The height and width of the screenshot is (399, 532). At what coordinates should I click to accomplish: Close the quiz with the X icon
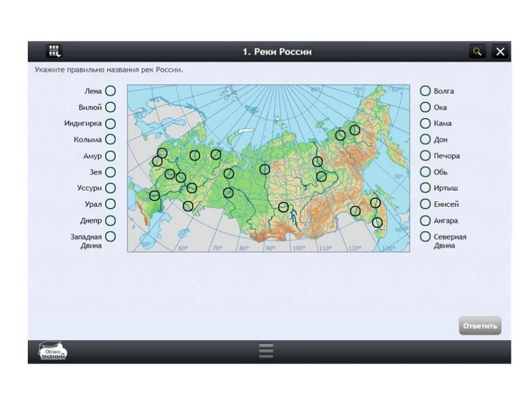[x=501, y=51]
